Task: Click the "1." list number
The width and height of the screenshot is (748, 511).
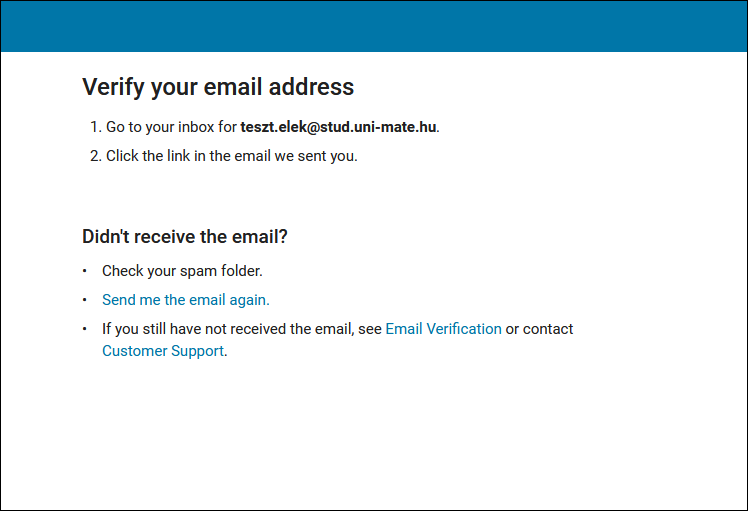Action: 96,128
